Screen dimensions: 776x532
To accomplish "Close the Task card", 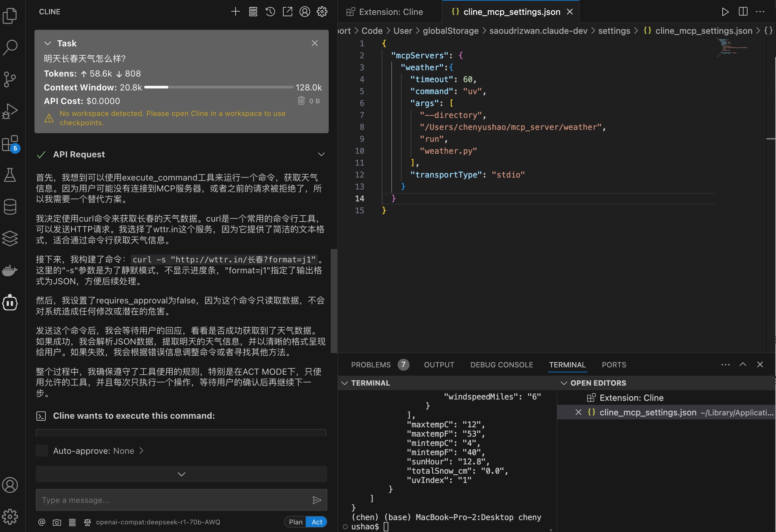I will [x=314, y=43].
